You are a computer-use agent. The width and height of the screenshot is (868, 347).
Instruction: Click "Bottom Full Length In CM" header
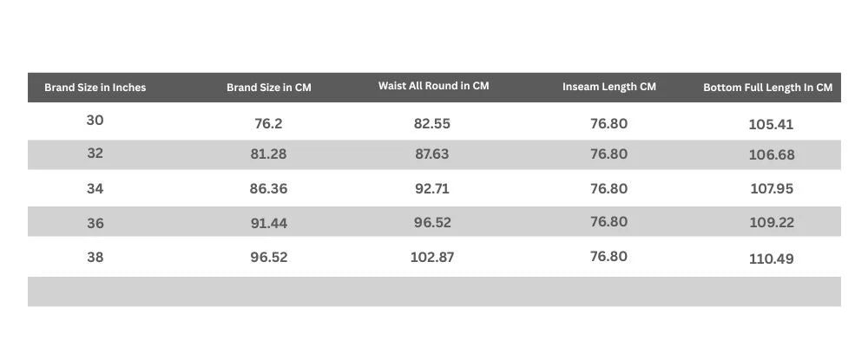pyautogui.click(x=767, y=88)
